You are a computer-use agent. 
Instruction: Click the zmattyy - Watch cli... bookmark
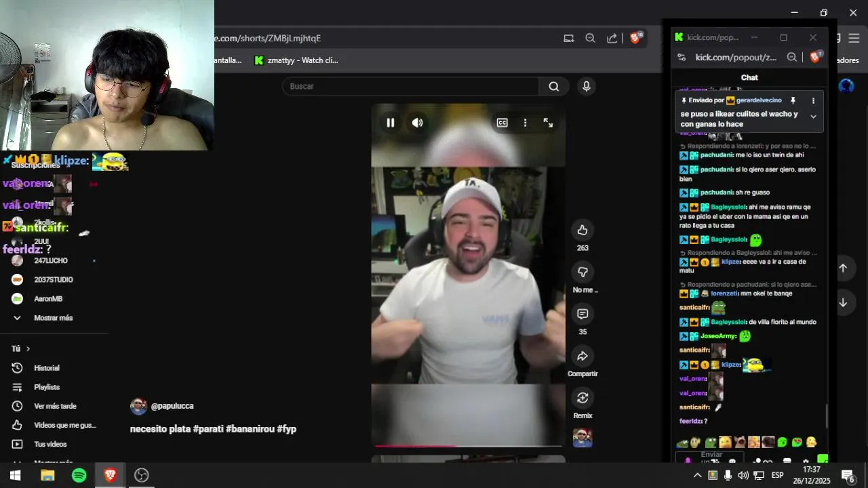[296, 60]
